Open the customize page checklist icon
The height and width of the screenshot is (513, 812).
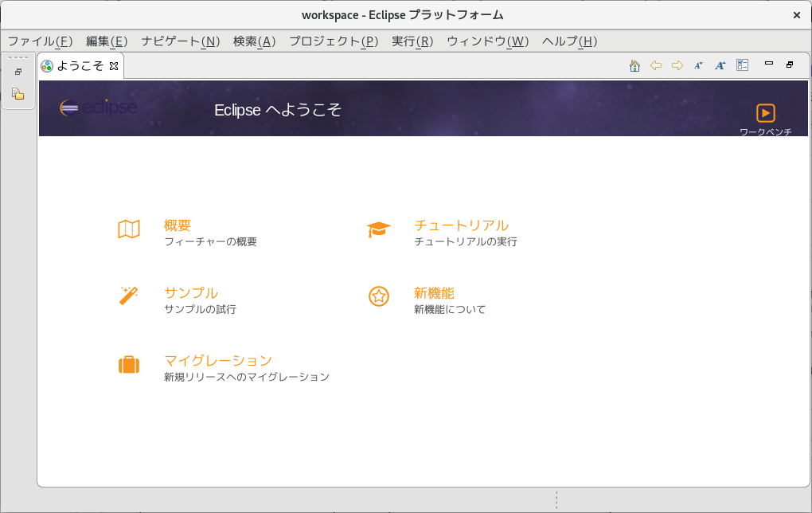743,65
